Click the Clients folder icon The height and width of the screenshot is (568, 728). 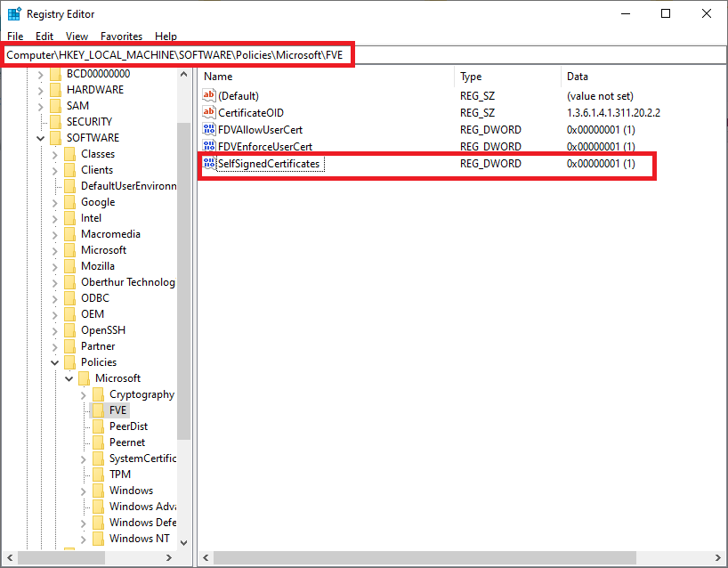(x=69, y=170)
